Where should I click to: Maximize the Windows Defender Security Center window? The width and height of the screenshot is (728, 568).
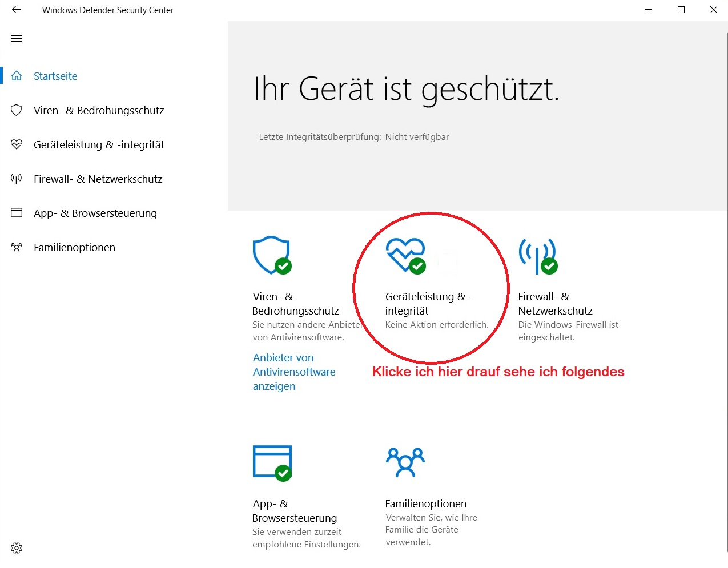(x=681, y=10)
